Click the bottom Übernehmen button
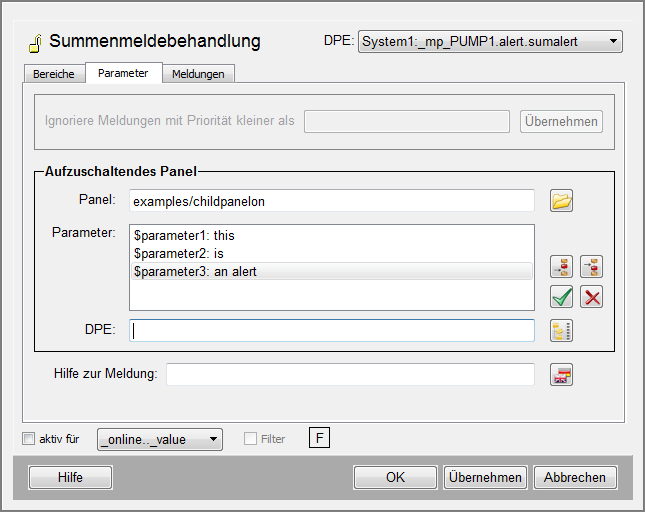 point(485,477)
